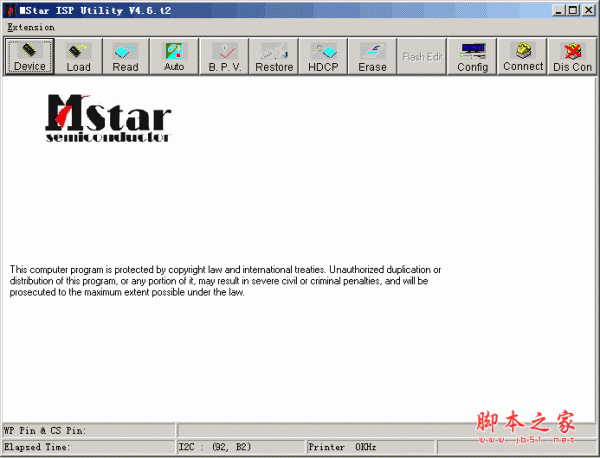The image size is (600, 458).
Task: Maximize the MStar ISP Utility window
Action: click(573, 10)
